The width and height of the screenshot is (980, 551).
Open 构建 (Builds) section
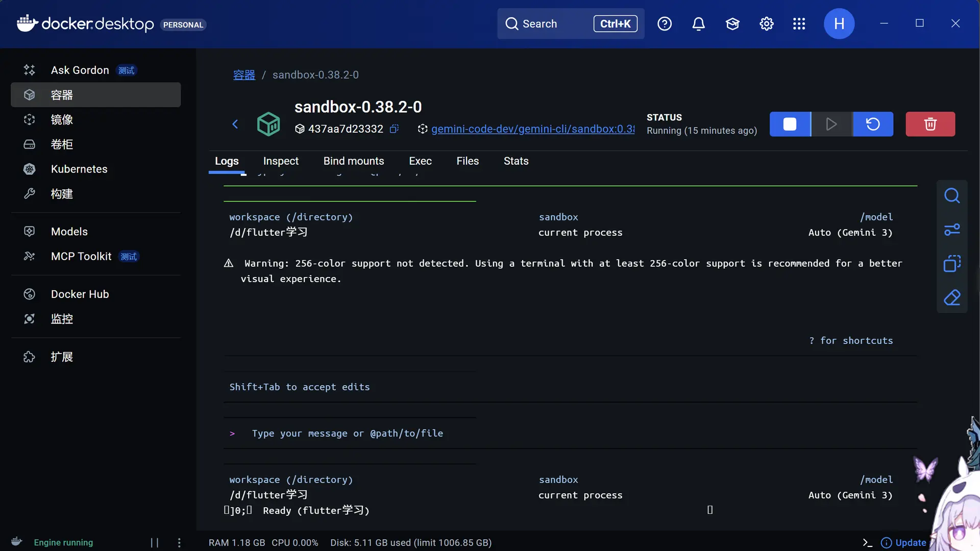coord(95,194)
